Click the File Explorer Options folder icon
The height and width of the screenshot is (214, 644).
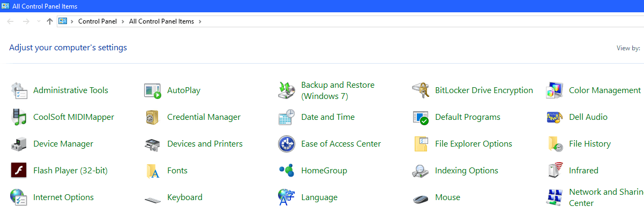[421, 144]
